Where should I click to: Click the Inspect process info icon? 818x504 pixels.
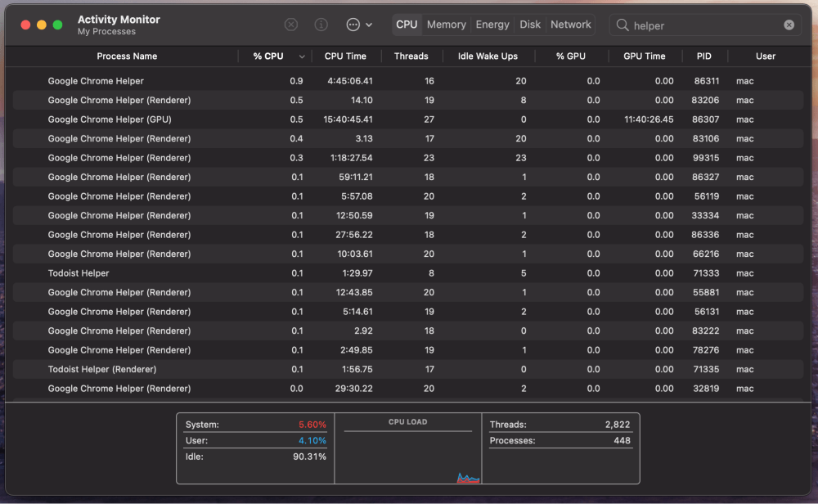pos(321,25)
